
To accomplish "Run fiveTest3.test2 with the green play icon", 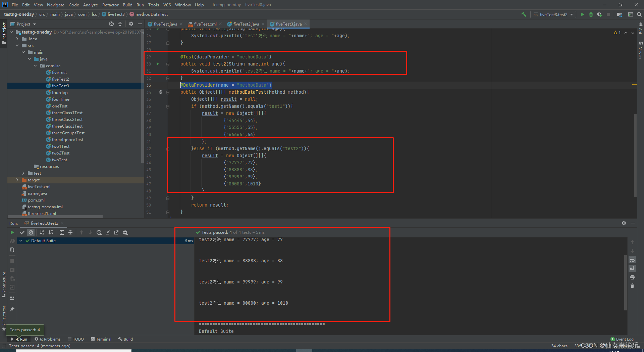I will click(x=582, y=14).
